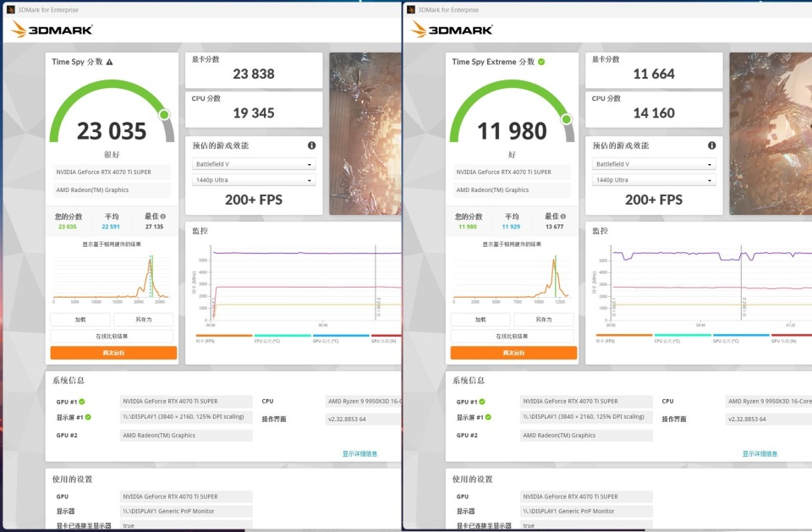Click the Time Spy benchmark scene thumbnail
Screen dimensions: 812x532
pos(365,134)
